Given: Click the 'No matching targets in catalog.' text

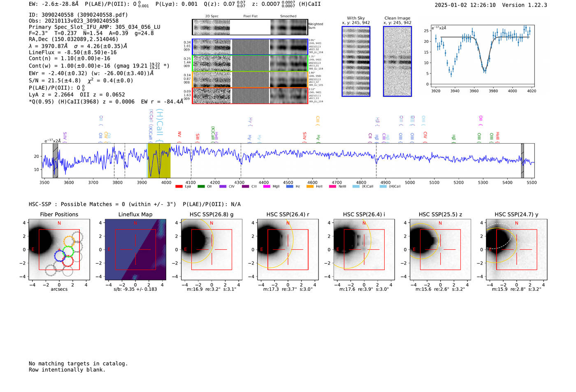Looking at the screenshot, I should click(x=78, y=364).
